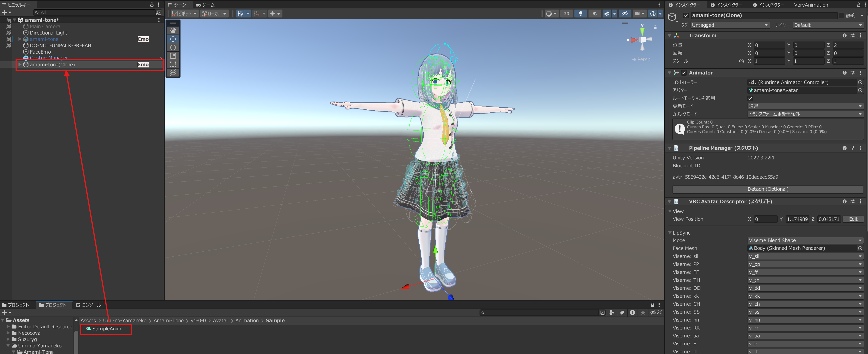Disable the Animator component checkbox
868x354 pixels.
point(684,73)
